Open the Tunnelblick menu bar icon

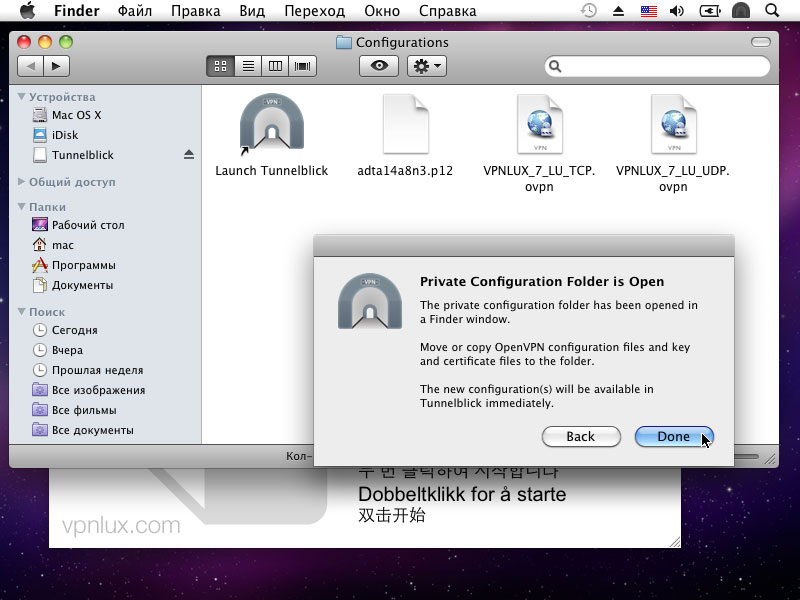pos(741,10)
